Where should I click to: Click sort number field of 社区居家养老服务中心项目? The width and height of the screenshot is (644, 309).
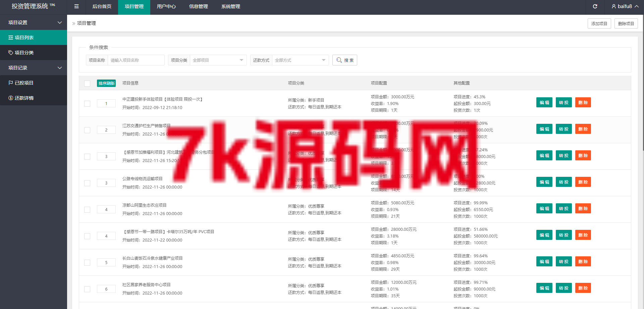point(106,289)
